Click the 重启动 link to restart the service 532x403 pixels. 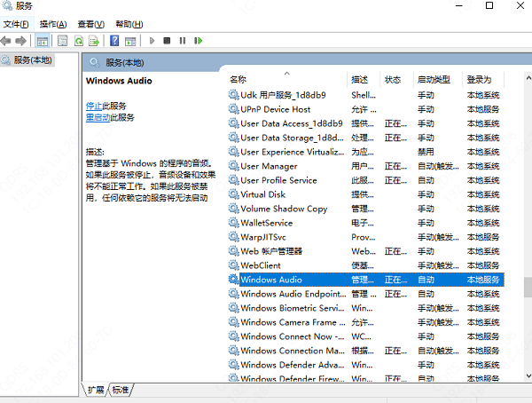(x=98, y=117)
